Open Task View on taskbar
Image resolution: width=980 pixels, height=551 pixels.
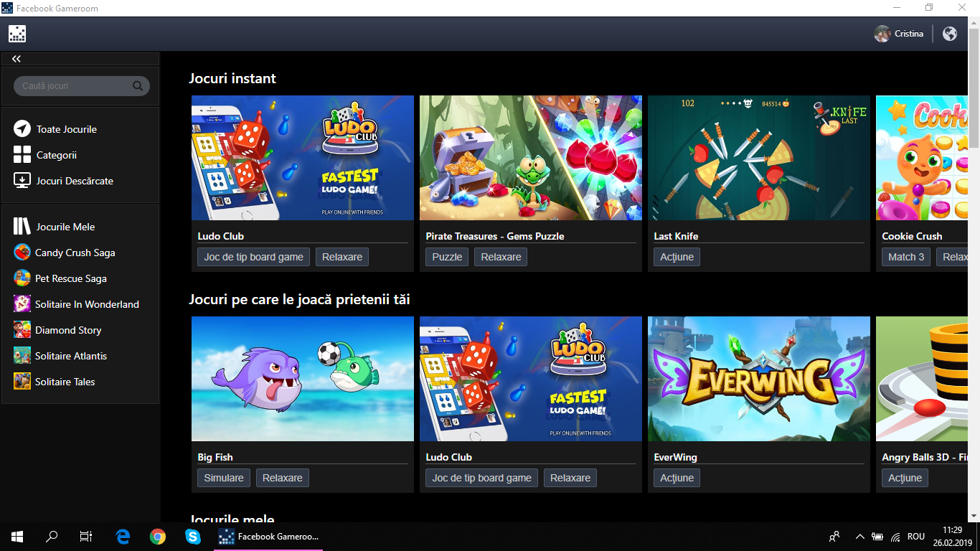click(86, 537)
